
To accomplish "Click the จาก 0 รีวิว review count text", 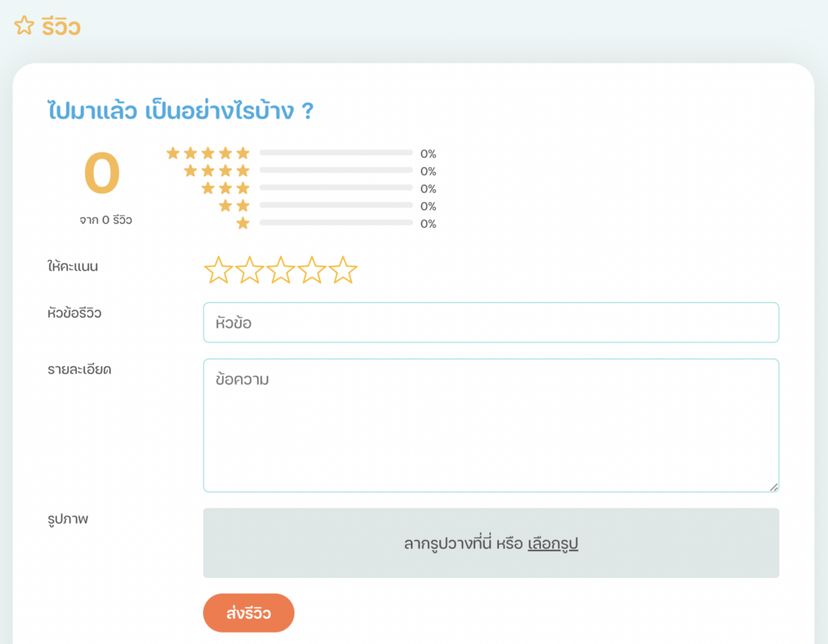I will pyautogui.click(x=106, y=220).
